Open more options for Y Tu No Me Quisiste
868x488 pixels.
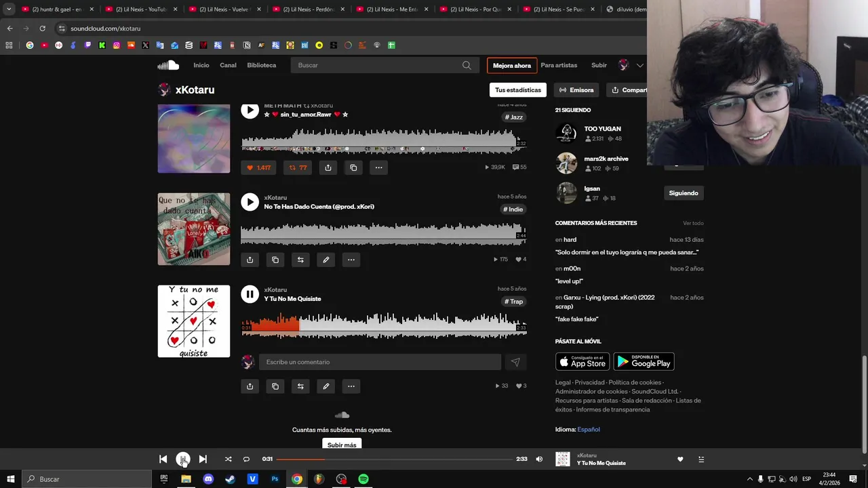pos(351,386)
